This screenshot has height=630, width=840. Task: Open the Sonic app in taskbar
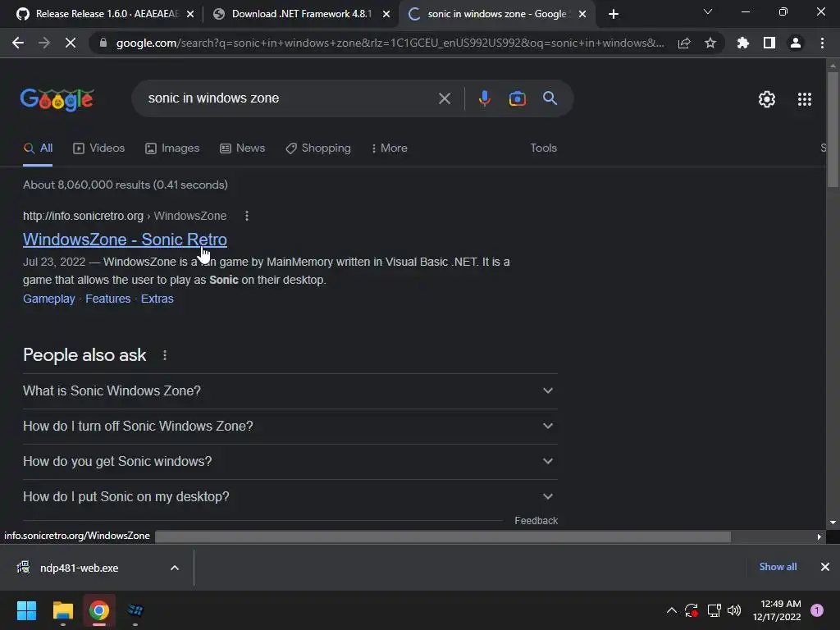tap(135, 610)
